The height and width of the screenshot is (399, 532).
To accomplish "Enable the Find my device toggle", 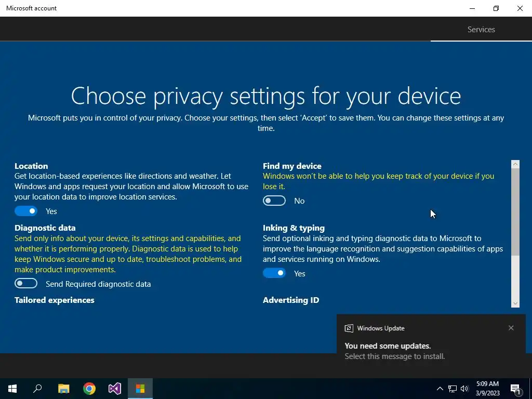I will click(x=274, y=201).
